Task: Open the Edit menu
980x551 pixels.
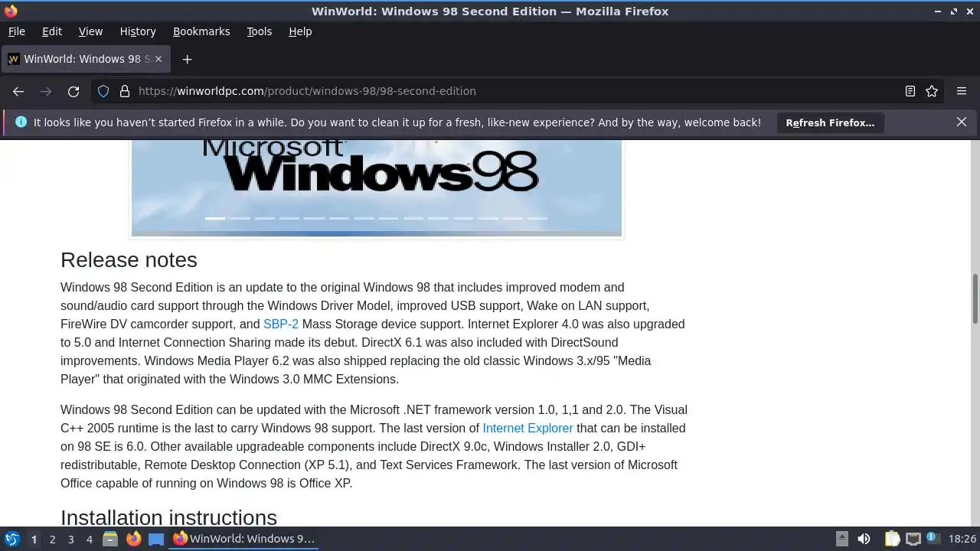Action: click(52, 31)
